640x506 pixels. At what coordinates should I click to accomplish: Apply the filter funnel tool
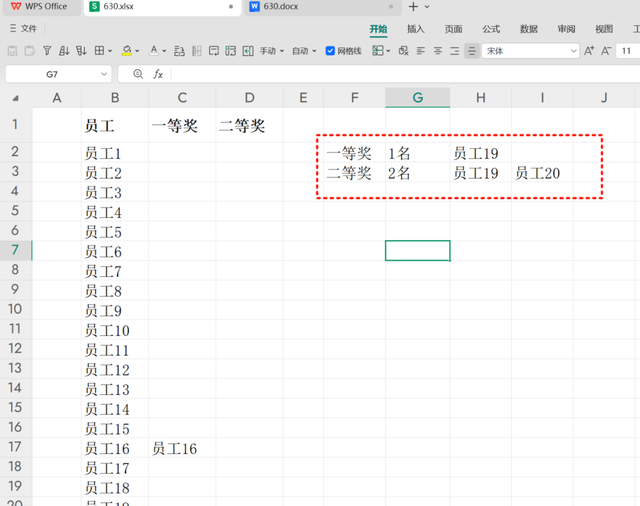(x=47, y=51)
